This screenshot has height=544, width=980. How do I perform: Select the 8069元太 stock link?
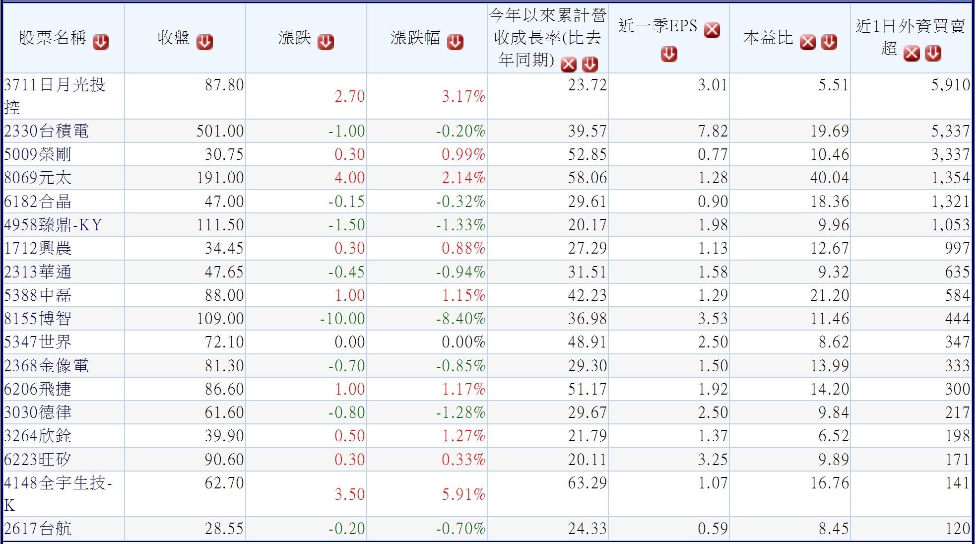(38, 178)
